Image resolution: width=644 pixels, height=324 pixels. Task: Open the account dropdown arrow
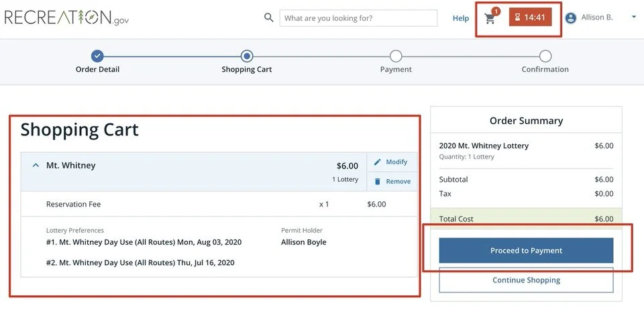pyautogui.click(x=634, y=17)
